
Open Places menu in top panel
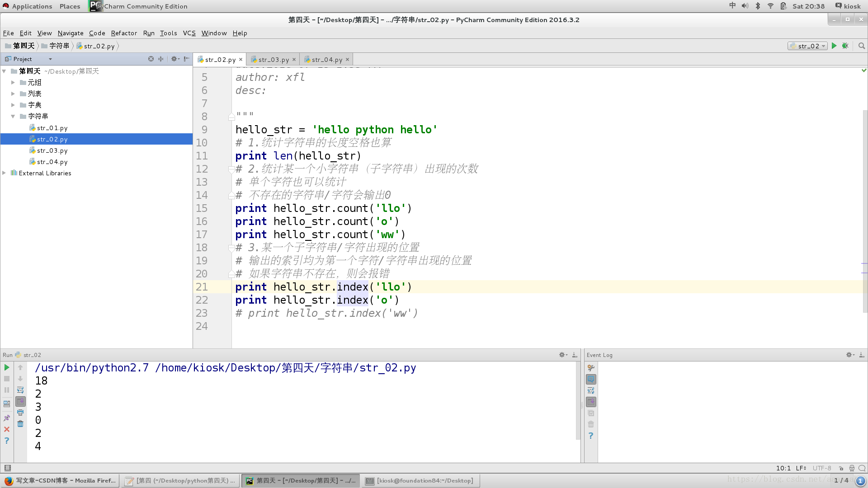[70, 6]
